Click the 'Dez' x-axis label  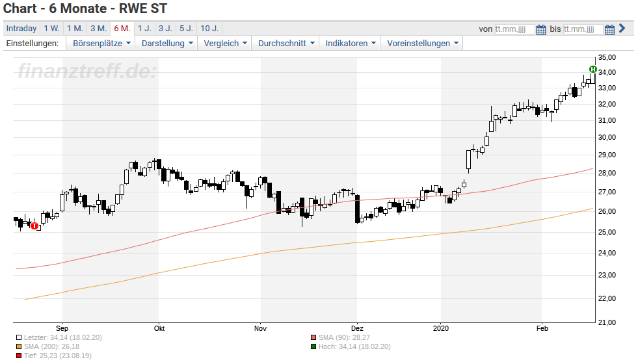pos(357,328)
